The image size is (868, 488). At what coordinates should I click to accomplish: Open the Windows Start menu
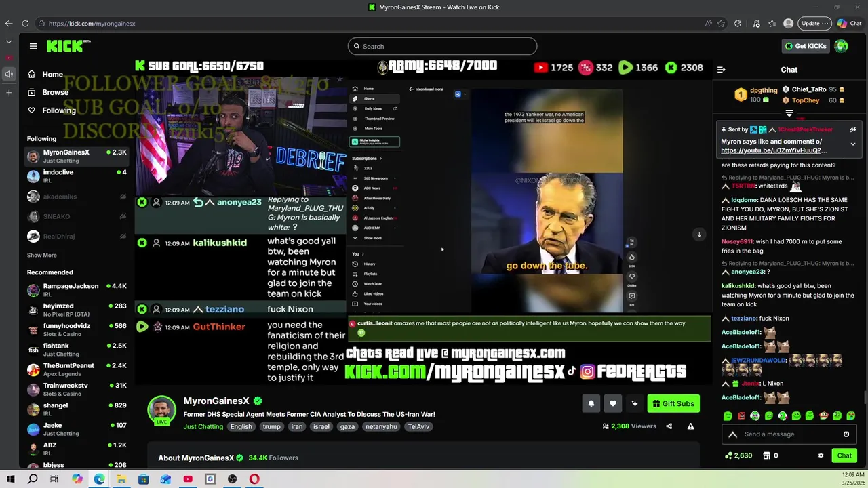click(x=11, y=479)
